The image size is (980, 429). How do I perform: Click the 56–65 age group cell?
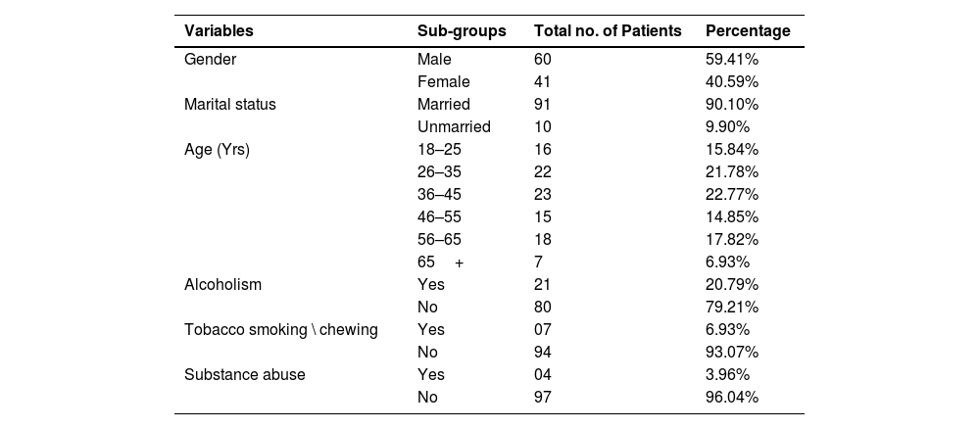(439, 239)
